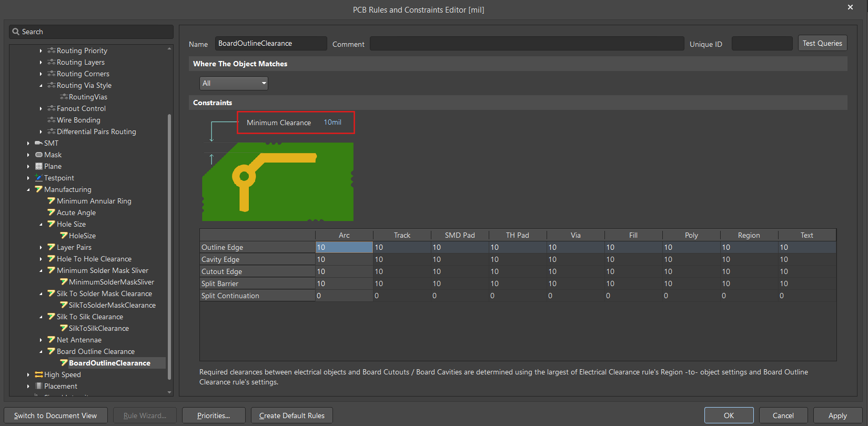Select Hole To Hole Clearance item

pyautogui.click(x=94, y=259)
